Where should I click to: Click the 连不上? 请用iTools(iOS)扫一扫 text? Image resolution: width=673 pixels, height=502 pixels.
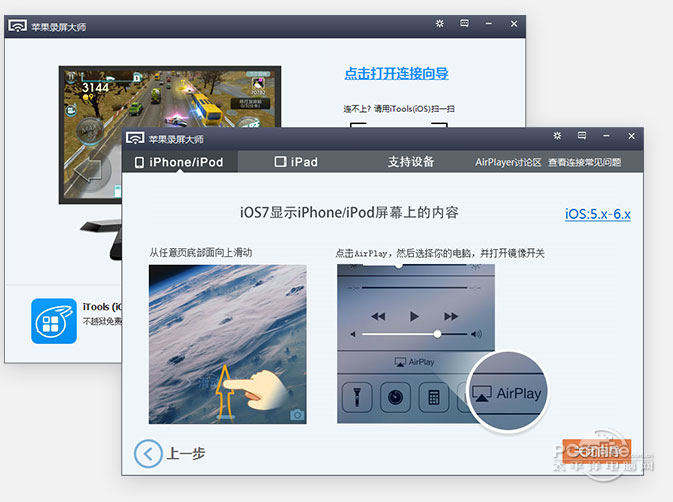(399, 109)
